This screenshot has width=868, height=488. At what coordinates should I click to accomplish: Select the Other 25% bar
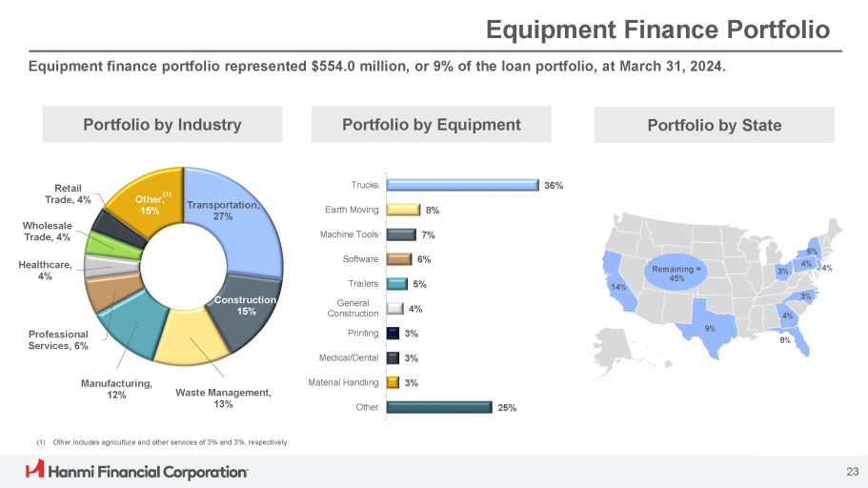pyautogui.click(x=437, y=408)
